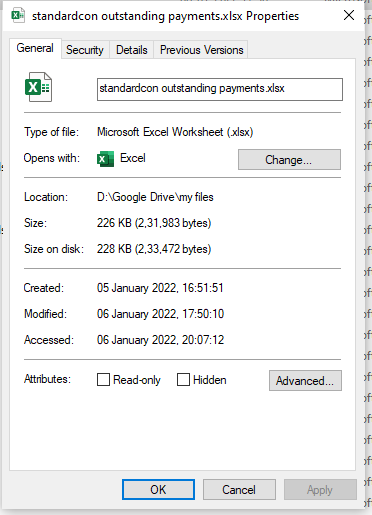Click the Change... button for default app
This screenshot has height=515, width=372.
289,160
